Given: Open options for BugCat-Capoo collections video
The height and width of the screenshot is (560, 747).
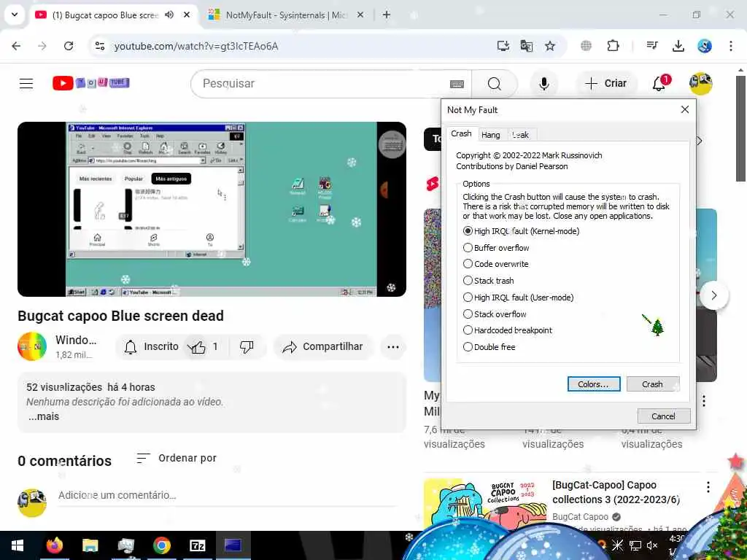Looking at the screenshot, I should [x=708, y=486].
